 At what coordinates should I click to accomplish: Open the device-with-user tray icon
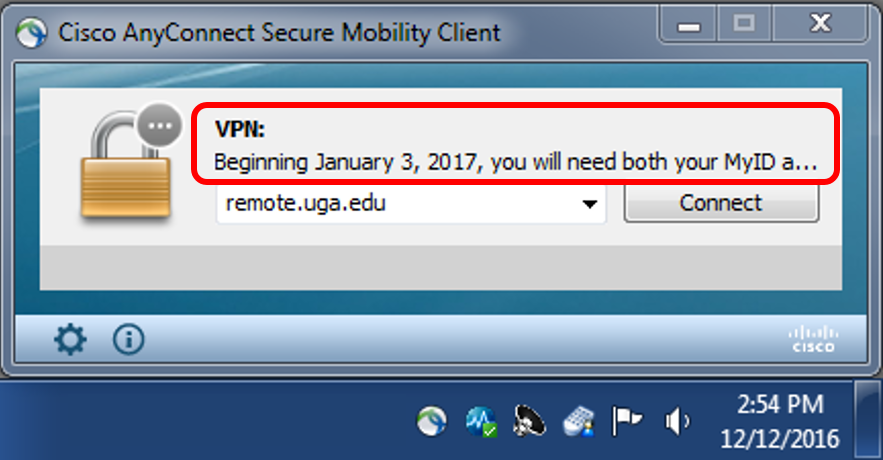[579, 422]
